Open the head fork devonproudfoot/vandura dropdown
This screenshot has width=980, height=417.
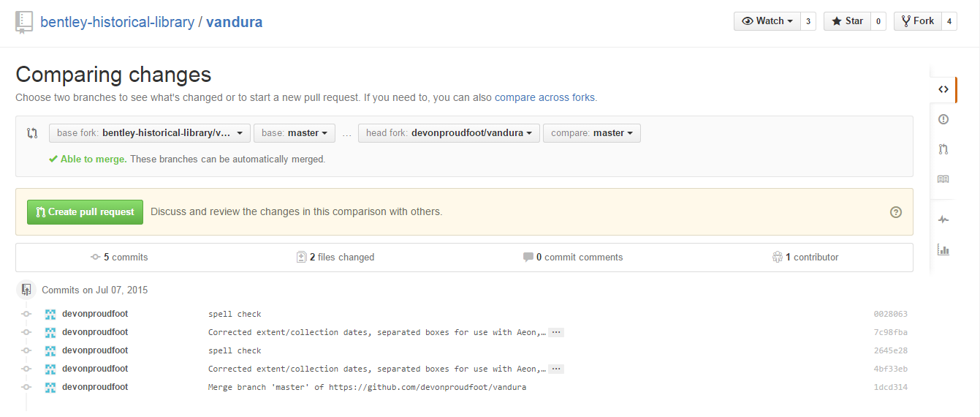coord(449,133)
